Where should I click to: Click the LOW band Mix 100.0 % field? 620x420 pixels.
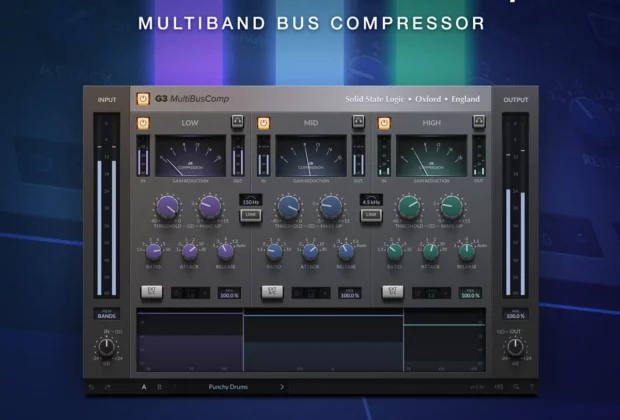(229, 293)
